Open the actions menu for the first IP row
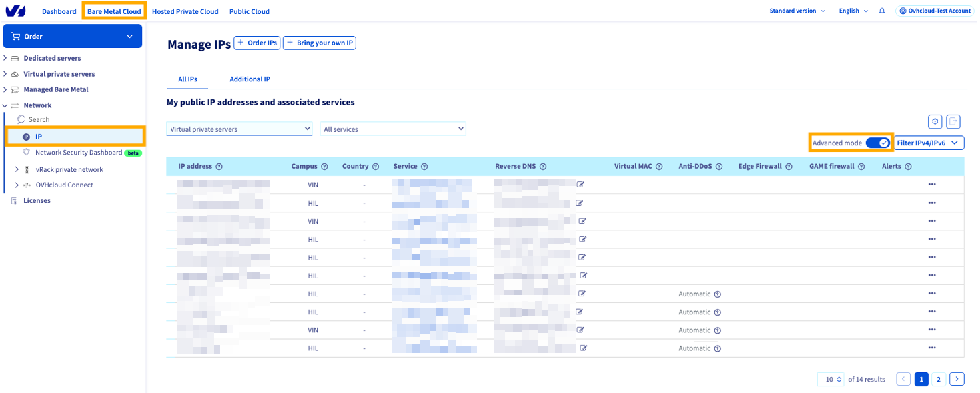 (932, 184)
